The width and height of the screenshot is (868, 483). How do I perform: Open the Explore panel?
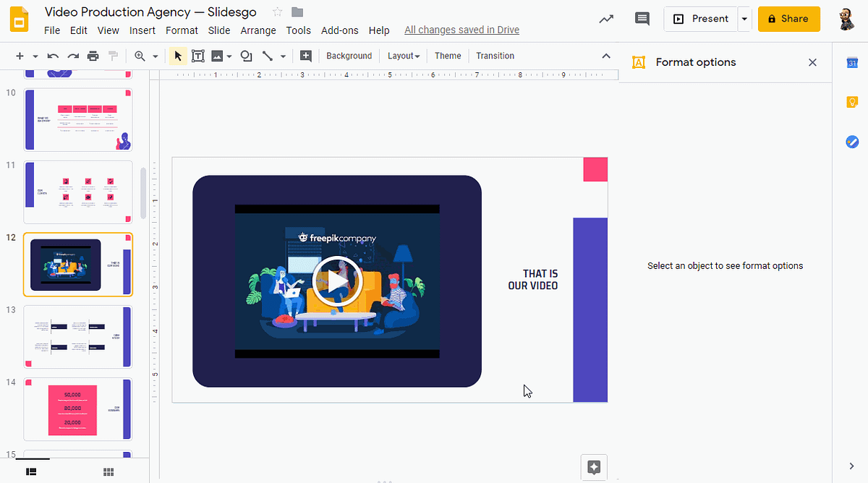tap(593, 467)
